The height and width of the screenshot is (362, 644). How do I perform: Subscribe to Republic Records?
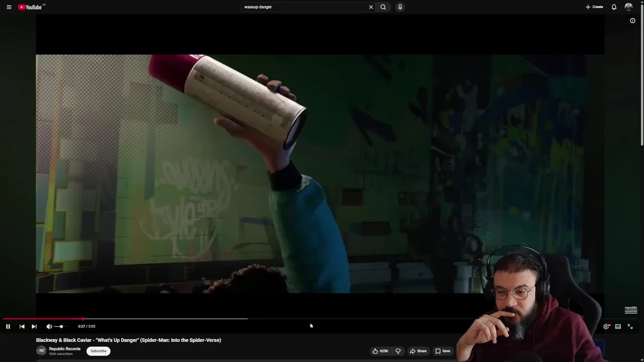click(98, 351)
